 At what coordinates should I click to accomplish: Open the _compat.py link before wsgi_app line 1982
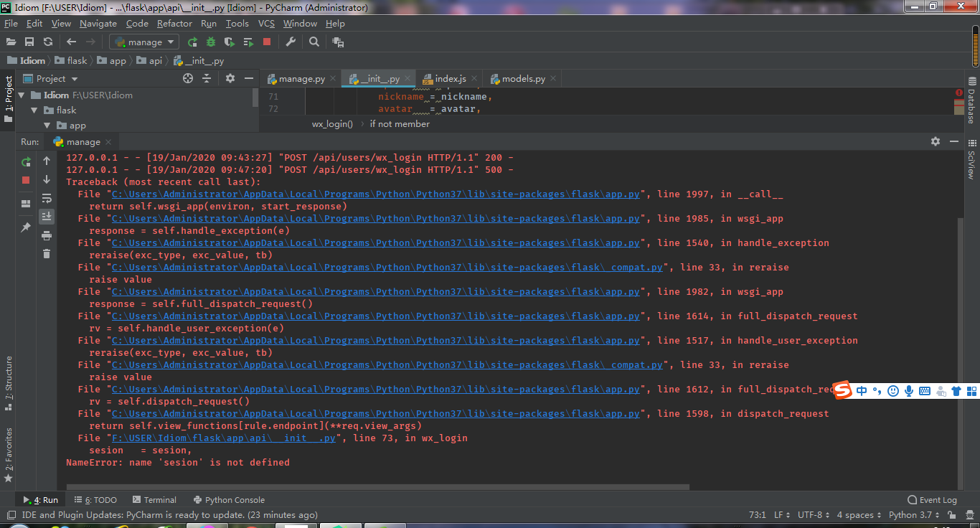[x=387, y=268]
